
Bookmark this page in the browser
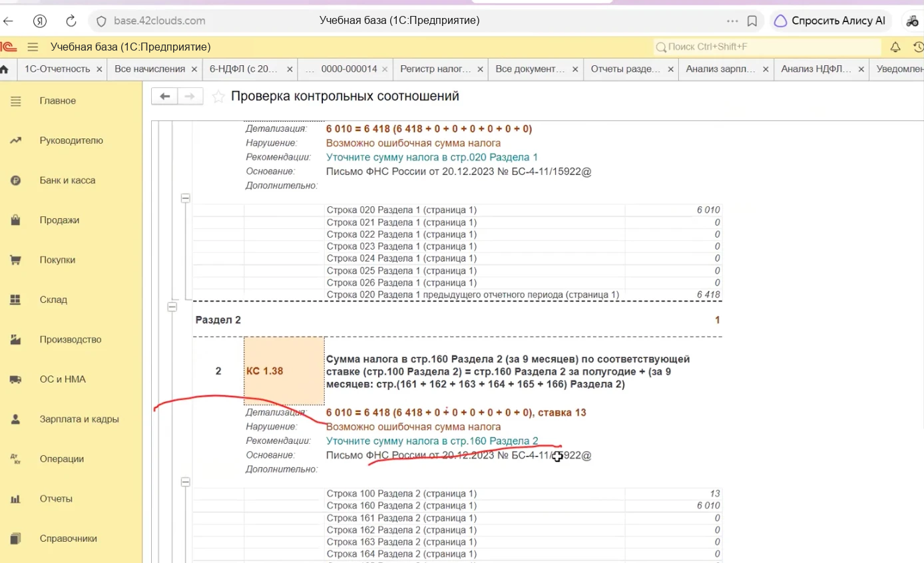pos(752,21)
